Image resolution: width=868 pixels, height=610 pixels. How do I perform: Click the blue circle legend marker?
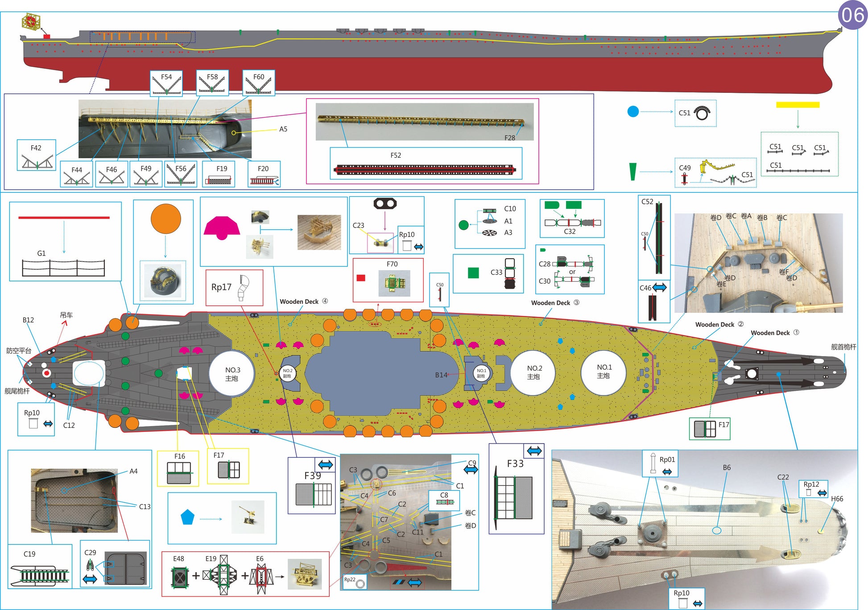(x=633, y=112)
